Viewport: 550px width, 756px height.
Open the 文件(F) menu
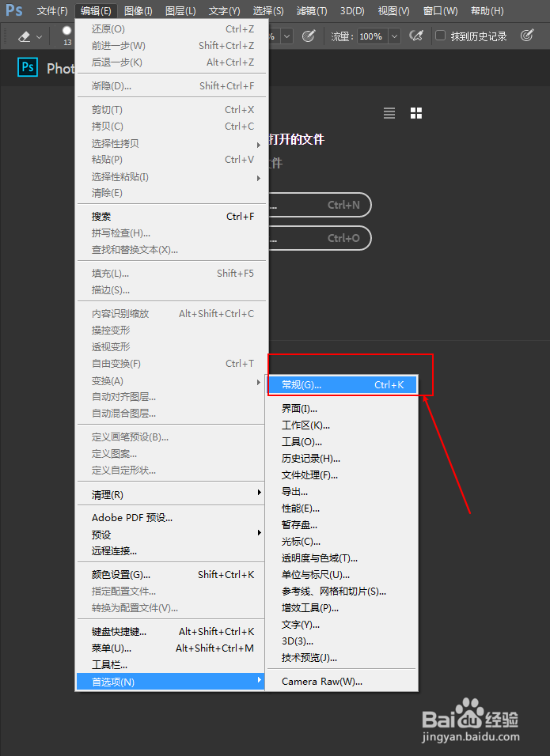tap(52, 10)
